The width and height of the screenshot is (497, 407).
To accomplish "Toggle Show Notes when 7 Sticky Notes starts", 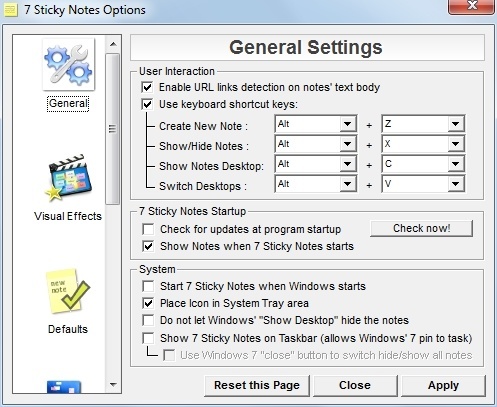I will pyautogui.click(x=148, y=246).
